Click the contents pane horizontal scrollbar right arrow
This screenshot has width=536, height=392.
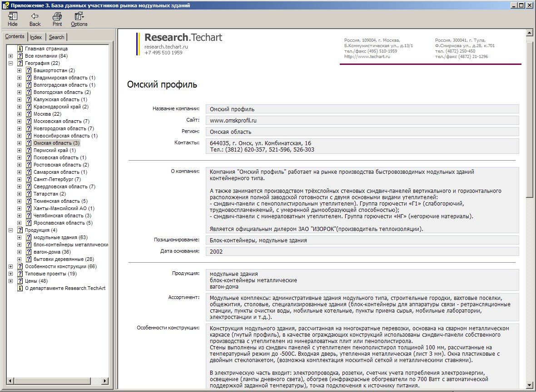coord(105,381)
